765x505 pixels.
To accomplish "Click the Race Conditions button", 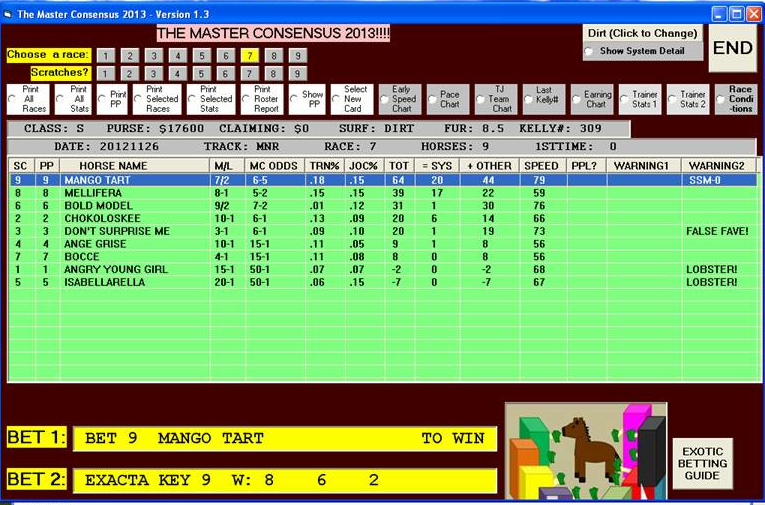I will pyautogui.click(x=740, y=99).
